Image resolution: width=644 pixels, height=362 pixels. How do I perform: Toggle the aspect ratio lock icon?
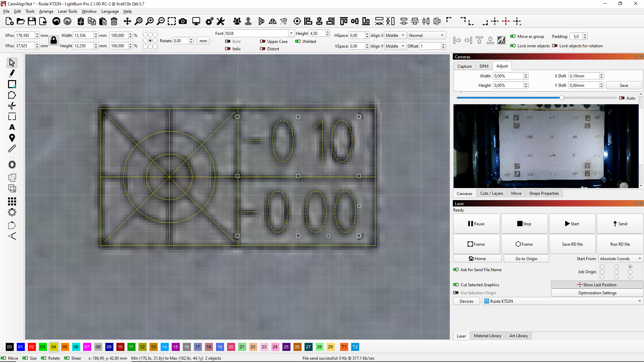tap(54, 41)
